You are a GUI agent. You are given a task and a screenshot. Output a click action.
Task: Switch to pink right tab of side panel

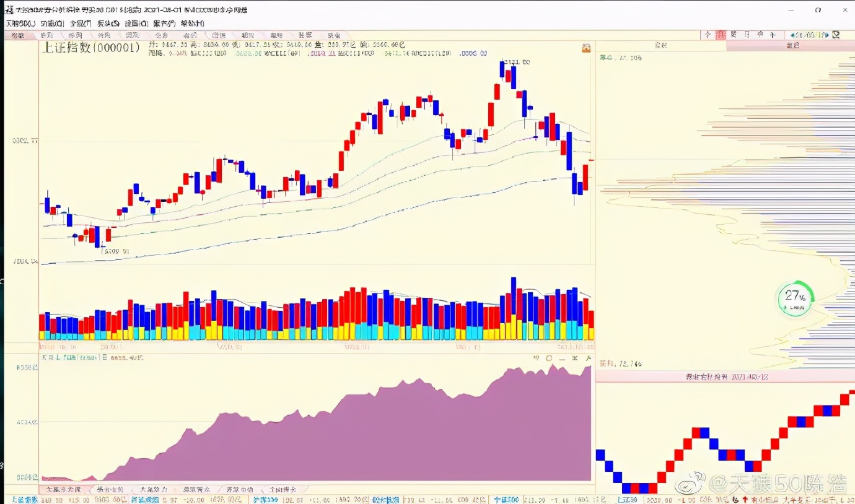[x=791, y=46]
